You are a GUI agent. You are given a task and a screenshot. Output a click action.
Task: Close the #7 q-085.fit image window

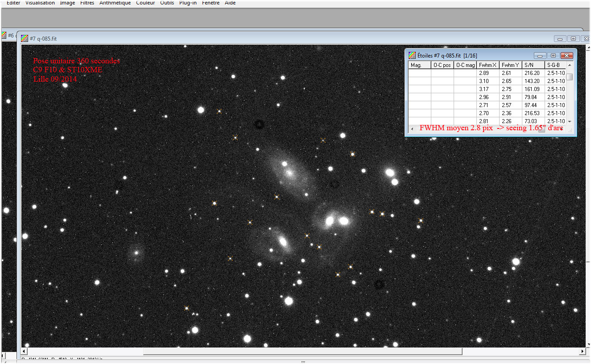tap(586, 39)
